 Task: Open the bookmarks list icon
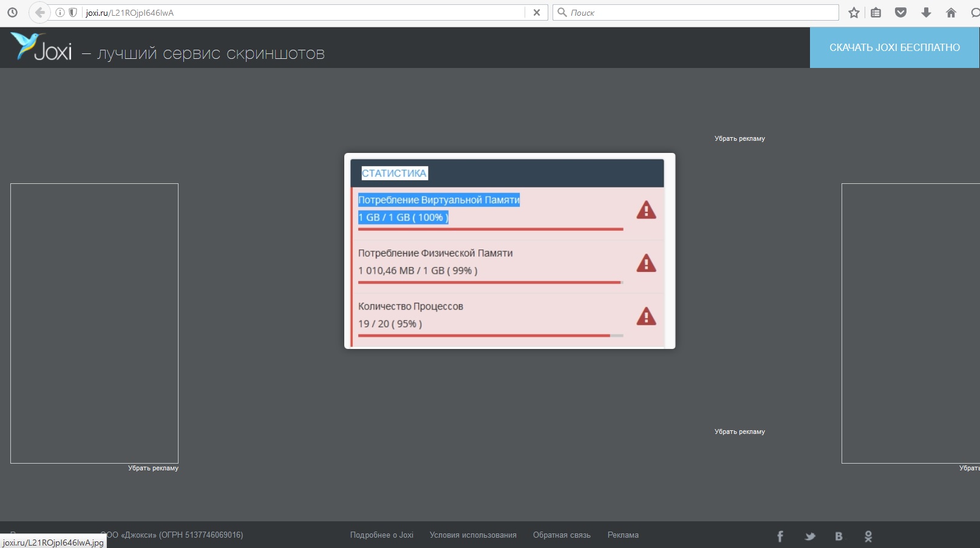pyautogui.click(x=876, y=13)
